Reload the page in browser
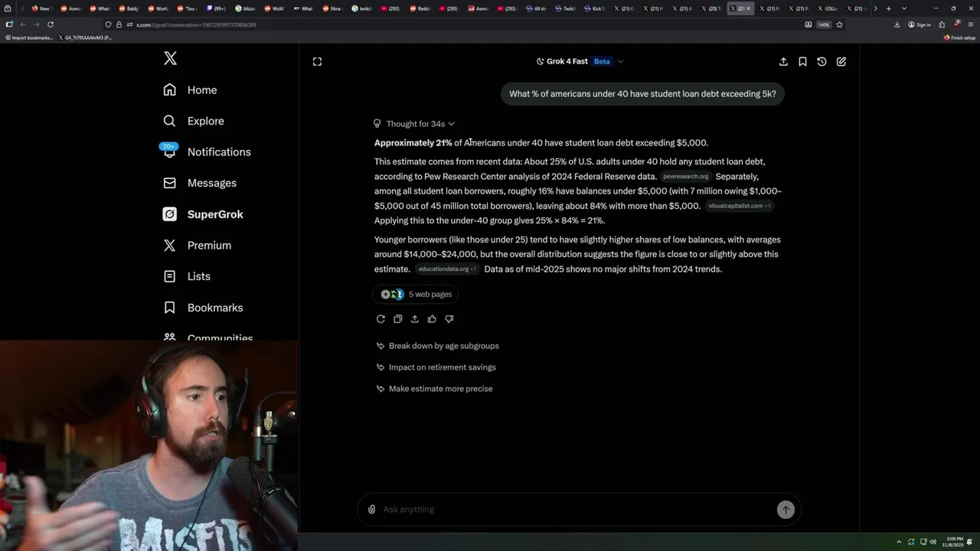980x551 pixels. click(51, 24)
